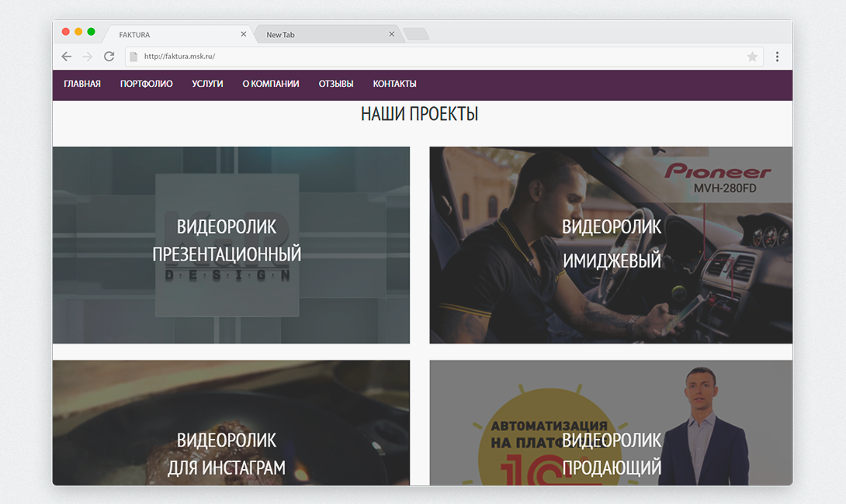Open the УСЛУГИ menu item
The height and width of the screenshot is (504, 846).
pyautogui.click(x=207, y=84)
